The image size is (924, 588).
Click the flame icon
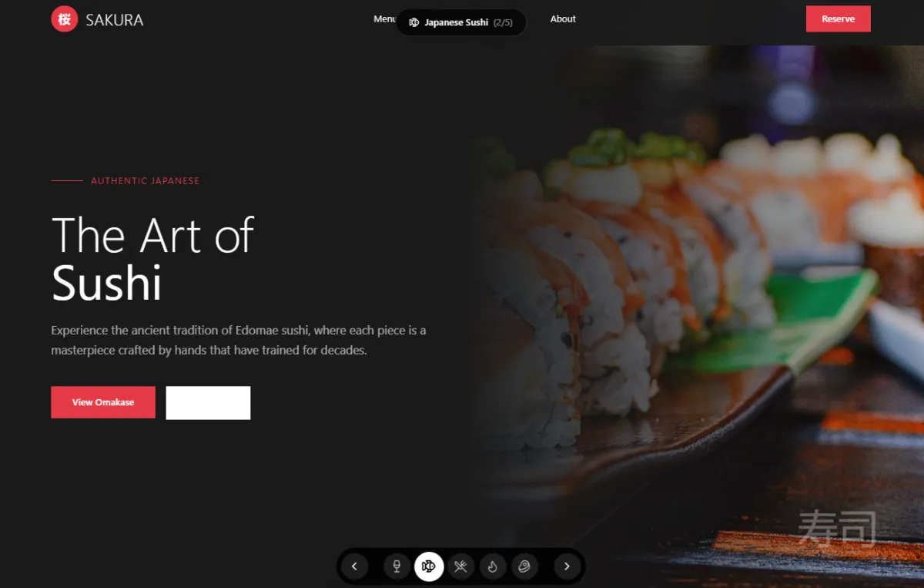coord(492,566)
